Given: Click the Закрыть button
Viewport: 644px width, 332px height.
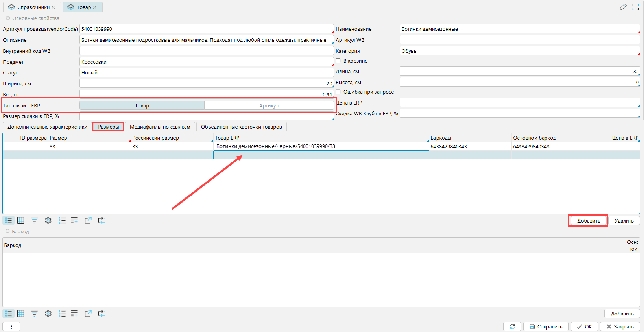Looking at the screenshot, I should tap(620, 326).
